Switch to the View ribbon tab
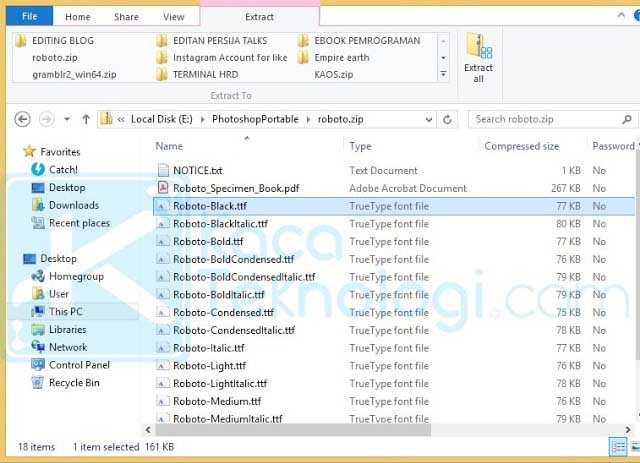 pyautogui.click(x=174, y=17)
